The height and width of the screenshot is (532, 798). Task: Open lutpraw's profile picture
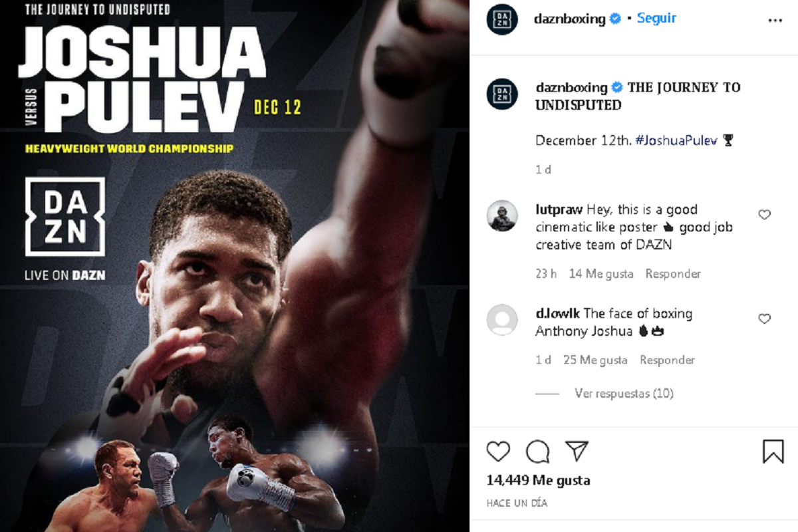tap(502, 215)
